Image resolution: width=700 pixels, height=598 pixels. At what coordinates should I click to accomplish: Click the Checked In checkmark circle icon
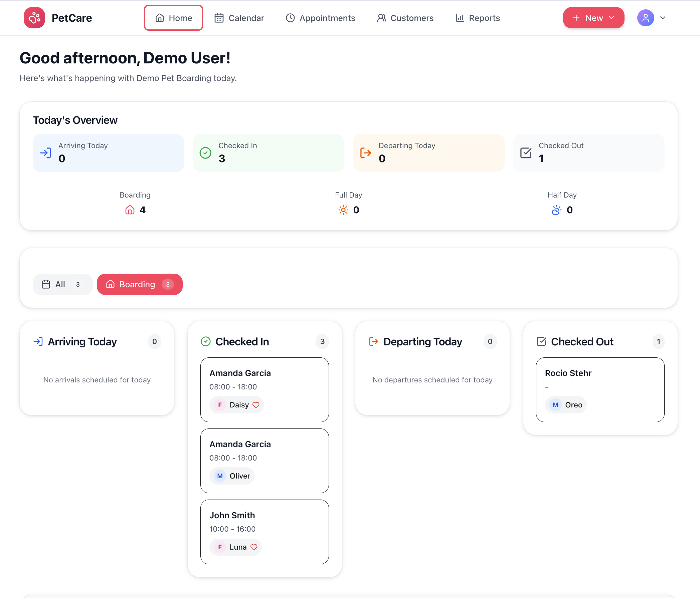(206, 341)
